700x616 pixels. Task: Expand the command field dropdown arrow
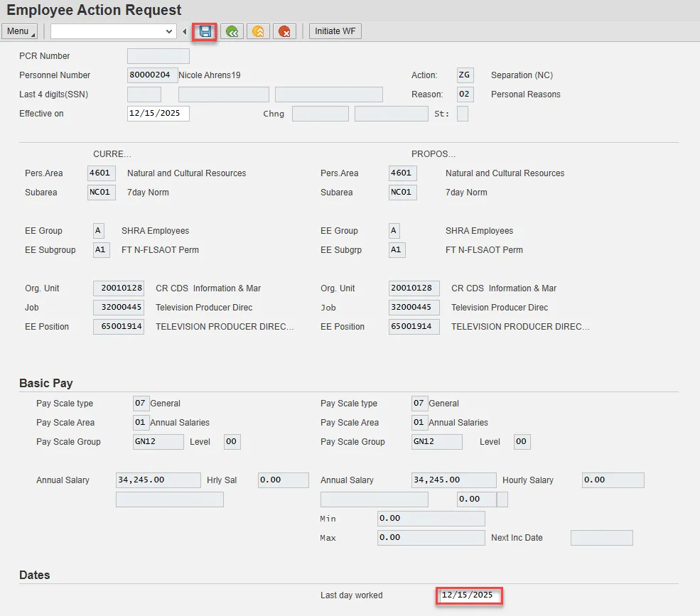click(169, 31)
